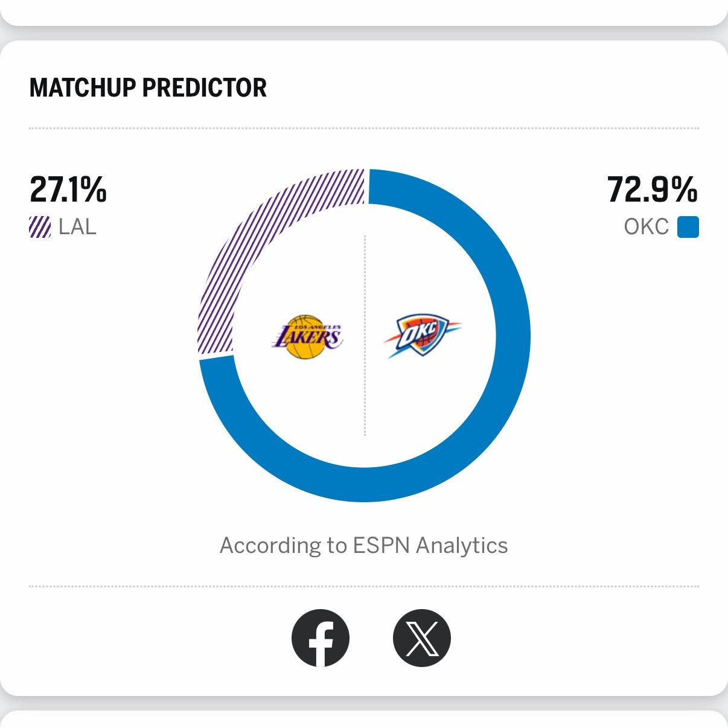Click the striped purple LAL legend swatch
The image size is (728, 728).
point(40,227)
